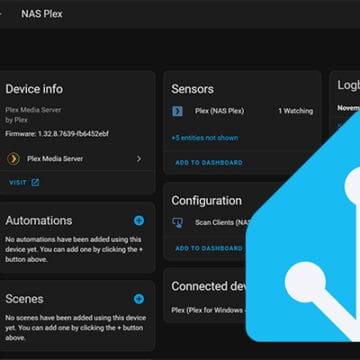Add a new scene with plus button
The image size is (360, 360).
[x=139, y=299]
